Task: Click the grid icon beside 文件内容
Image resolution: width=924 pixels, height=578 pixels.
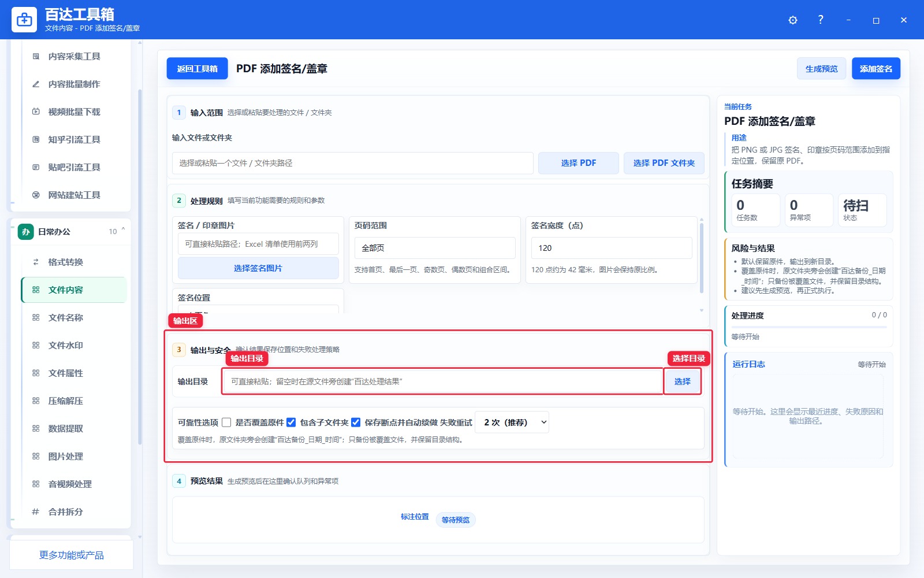Action: (x=36, y=290)
